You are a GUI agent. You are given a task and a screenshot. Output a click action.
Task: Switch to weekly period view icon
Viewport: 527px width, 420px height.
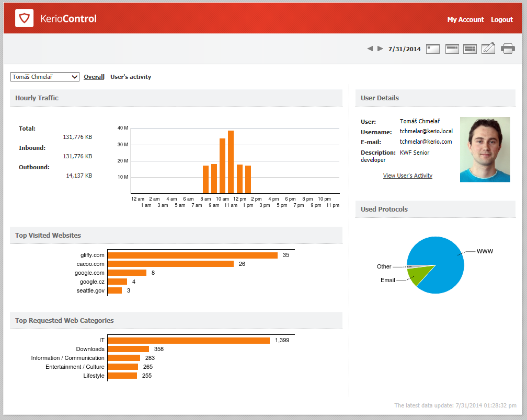tap(452, 49)
